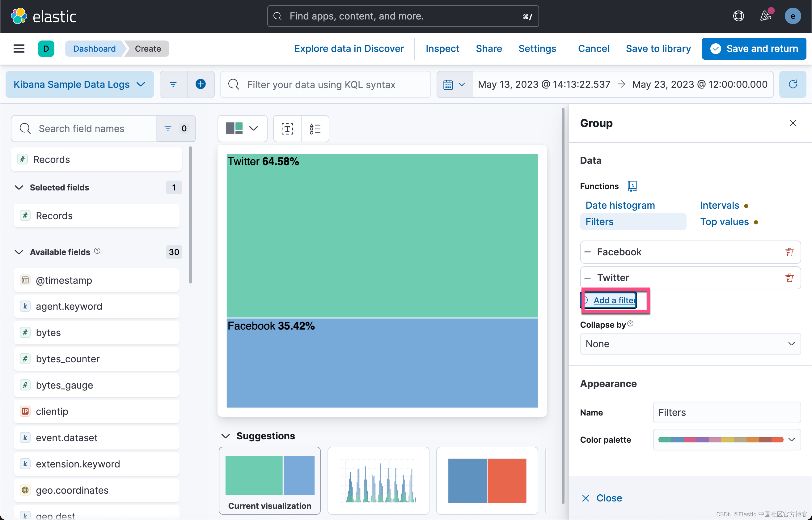Screen dimensions: 812x520
Task: Select the Intervals function
Action: [x=719, y=205]
